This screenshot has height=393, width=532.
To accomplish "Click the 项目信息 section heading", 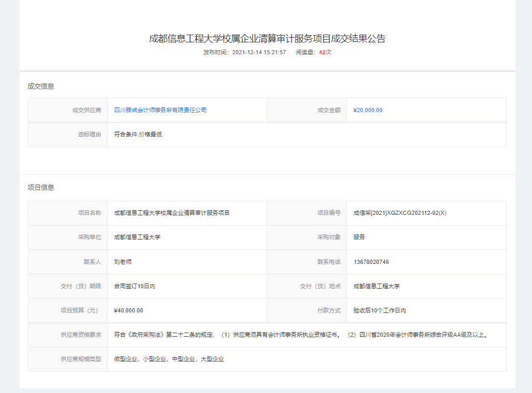I will coord(41,187).
